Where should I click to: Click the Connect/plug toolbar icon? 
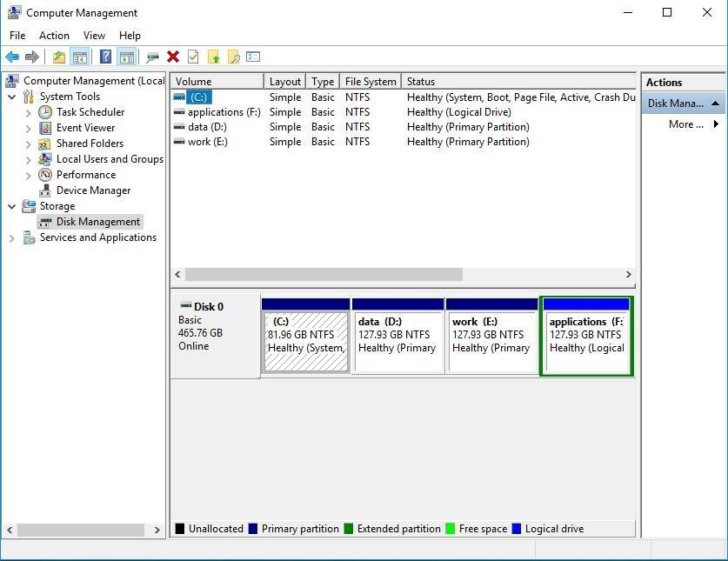[x=152, y=57]
